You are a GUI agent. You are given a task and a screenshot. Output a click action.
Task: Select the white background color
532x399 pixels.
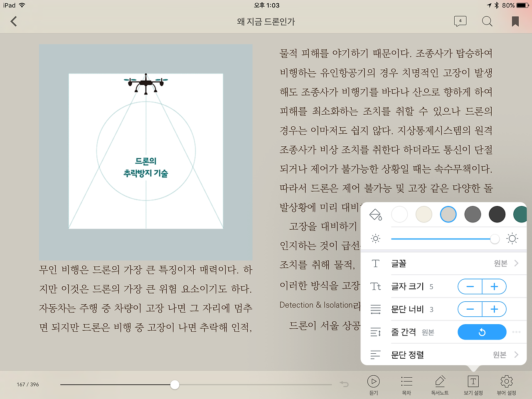coord(399,214)
